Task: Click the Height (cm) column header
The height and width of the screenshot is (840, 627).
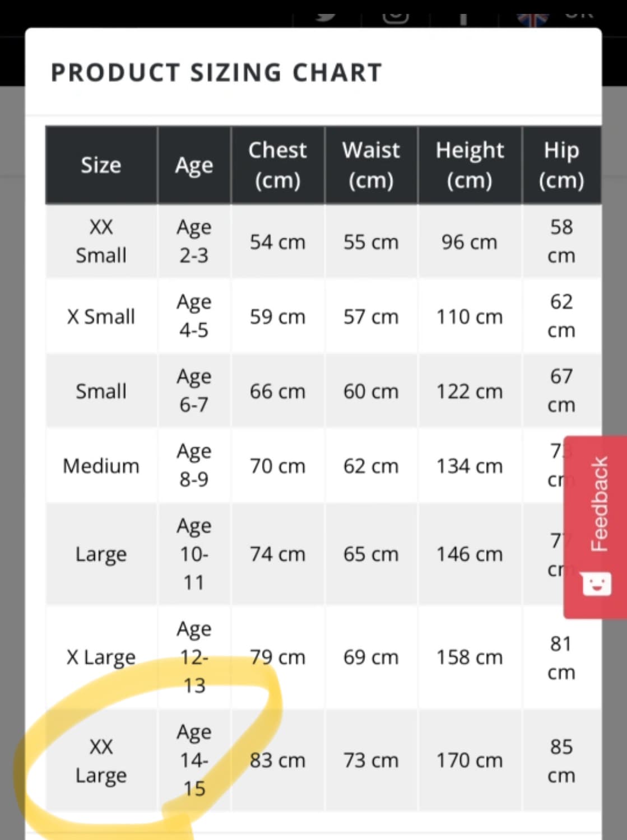Action: (x=470, y=165)
